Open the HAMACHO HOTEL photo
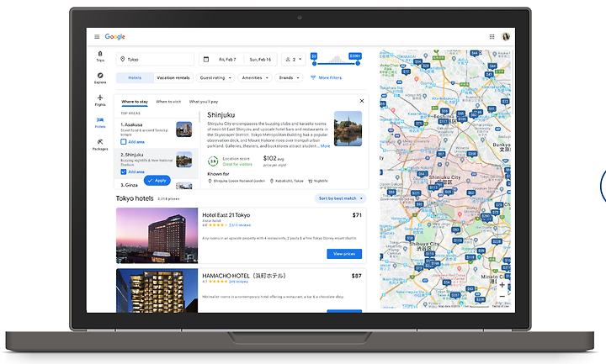Screen dimensions: 606x364 tap(157, 290)
